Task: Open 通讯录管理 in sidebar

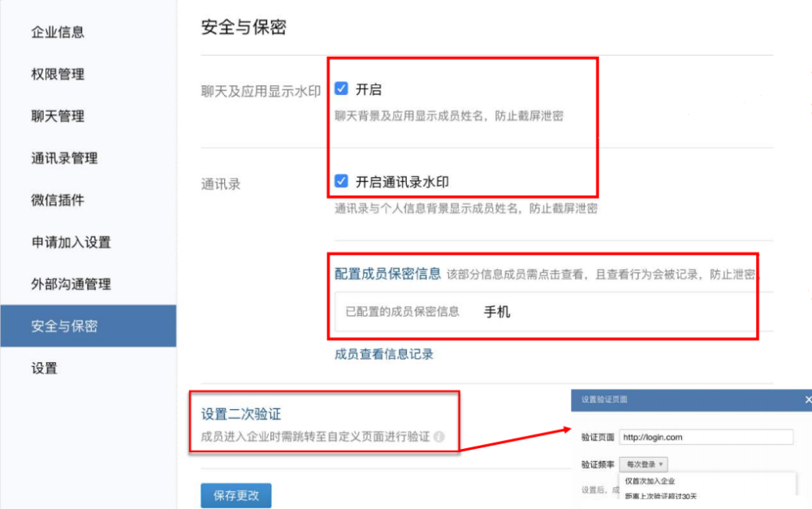Action: (64, 158)
